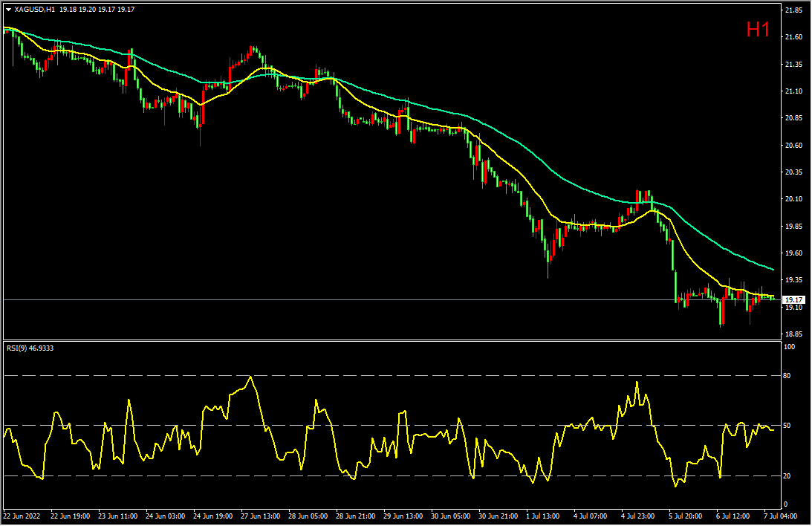Click the 22 Jun 2022 date label
812x526 pixels.
[22, 516]
